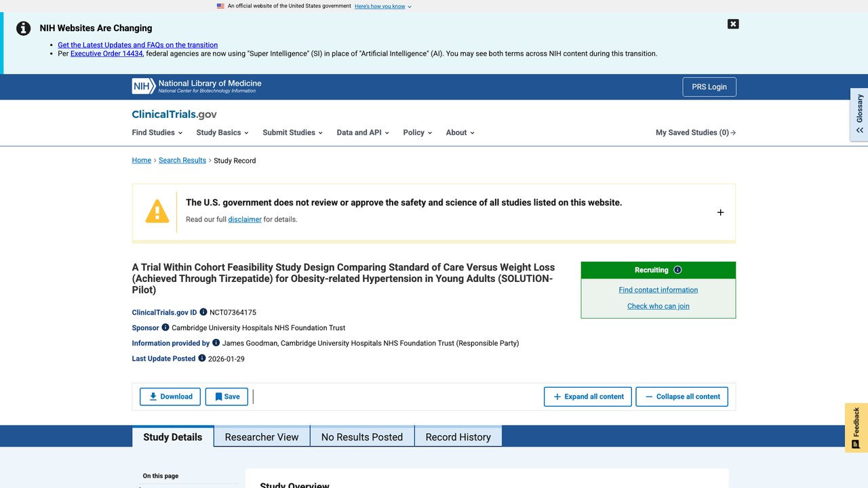The width and height of the screenshot is (868, 488).
Task: Open the Glossary side panel
Action: pos(859,115)
